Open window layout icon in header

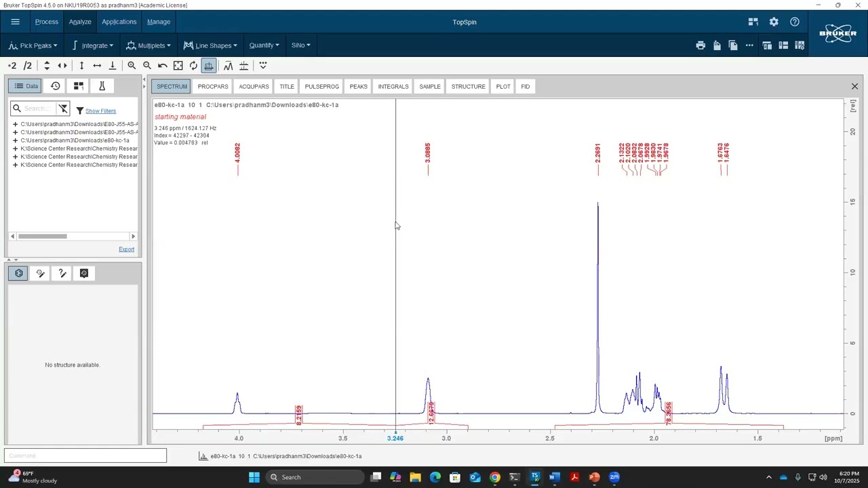coord(753,22)
